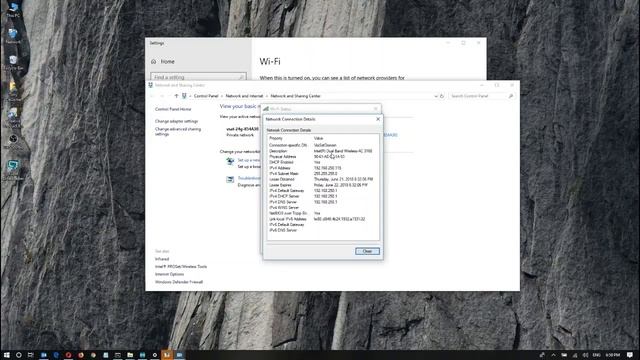The width and height of the screenshot is (640, 360).
Task: Open the Windows Start menu
Action: pyautogui.click(x=7, y=355)
